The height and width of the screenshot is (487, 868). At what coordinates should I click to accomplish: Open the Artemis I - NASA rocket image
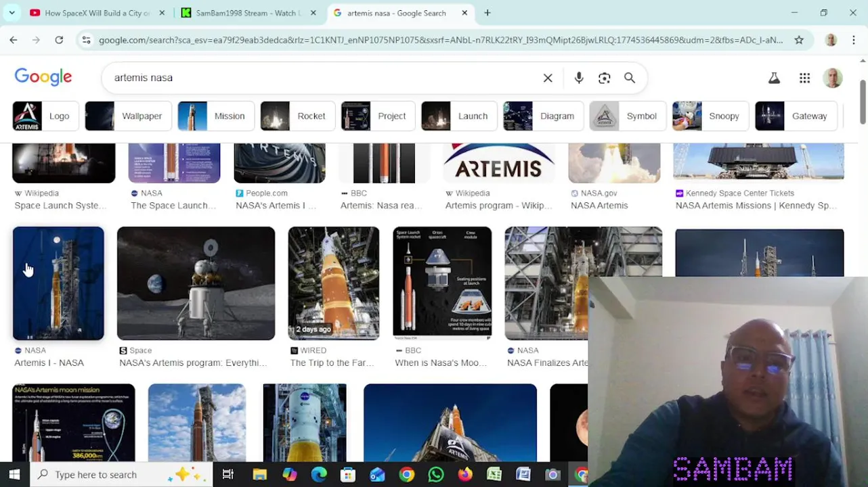tap(58, 283)
